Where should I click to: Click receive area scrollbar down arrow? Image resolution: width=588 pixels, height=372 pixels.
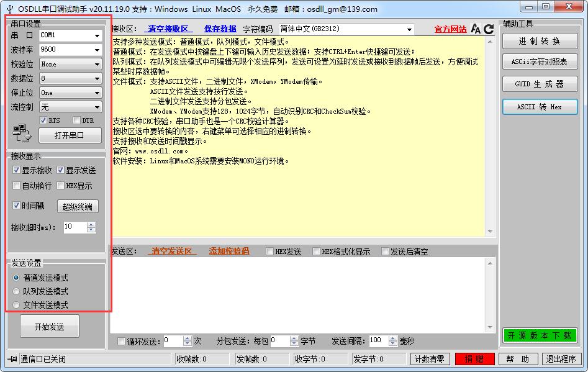click(x=490, y=232)
